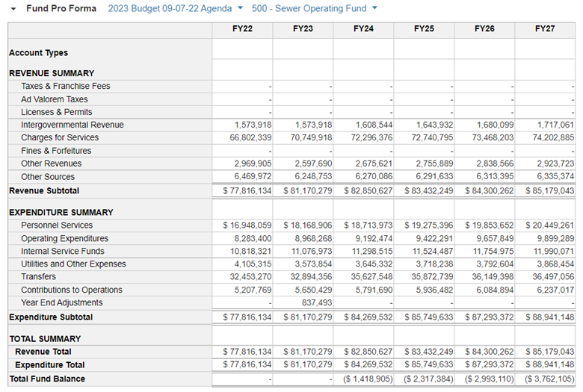Image resolution: width=583 pixels, height=392 pixels.
Task: Collapse the Fund Pro Forma section
Action: coord(13,9)
